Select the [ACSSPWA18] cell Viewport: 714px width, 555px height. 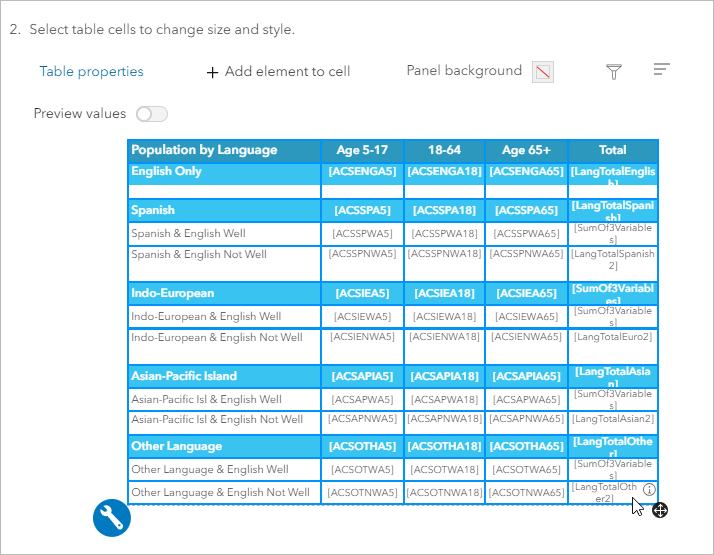pyautogui.click(x=444, y=234)
